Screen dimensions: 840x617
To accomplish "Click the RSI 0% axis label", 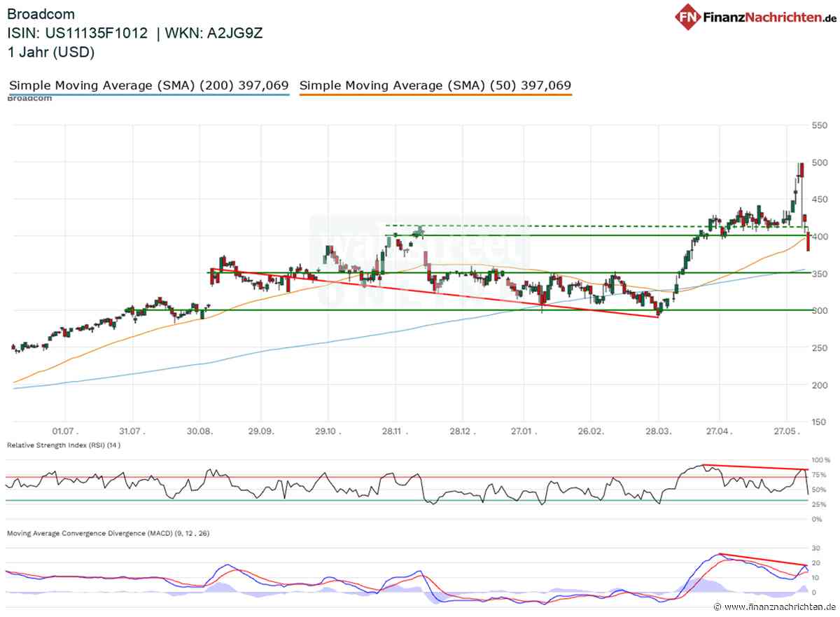I will 818,519.
